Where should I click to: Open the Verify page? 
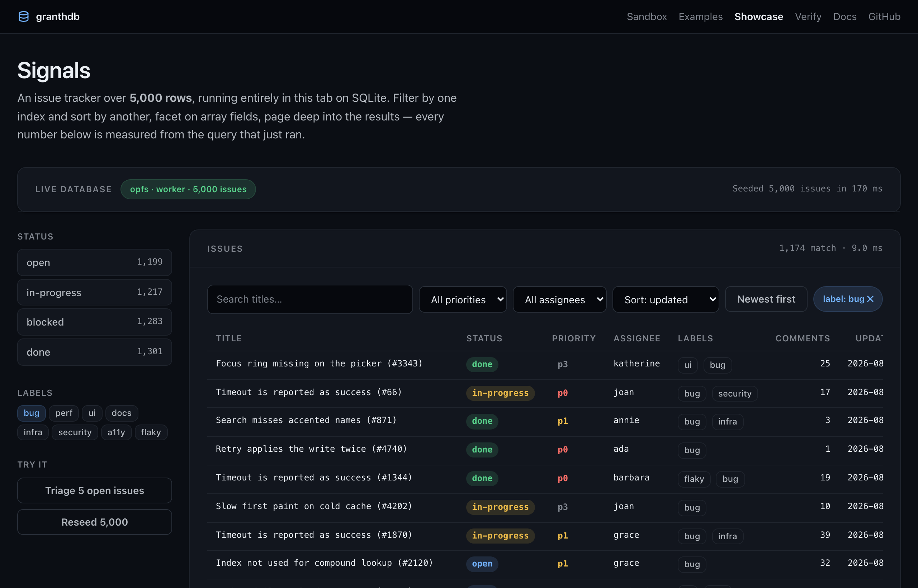[x=808, y=16]
